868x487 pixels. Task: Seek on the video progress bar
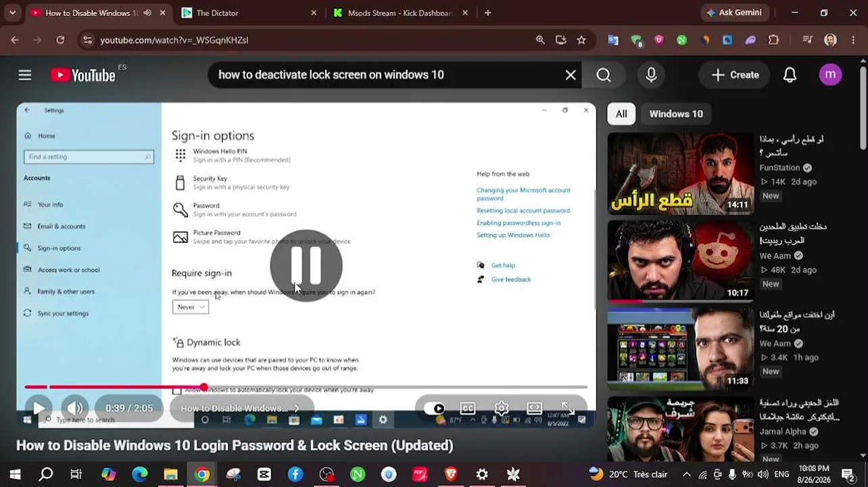[x=306, y=387]
